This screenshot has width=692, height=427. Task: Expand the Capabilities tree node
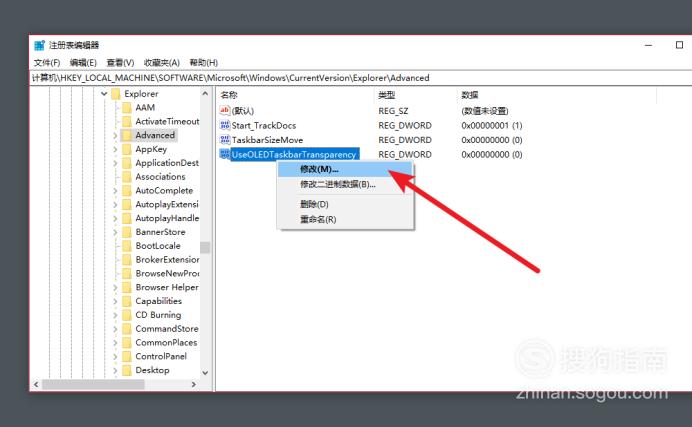[116, 301]
